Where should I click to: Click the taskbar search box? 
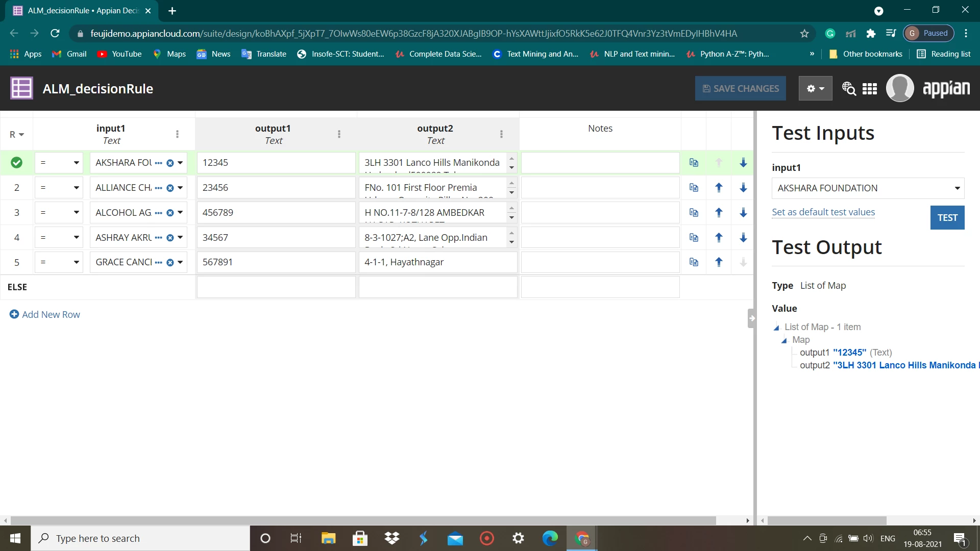pos(141,539)
